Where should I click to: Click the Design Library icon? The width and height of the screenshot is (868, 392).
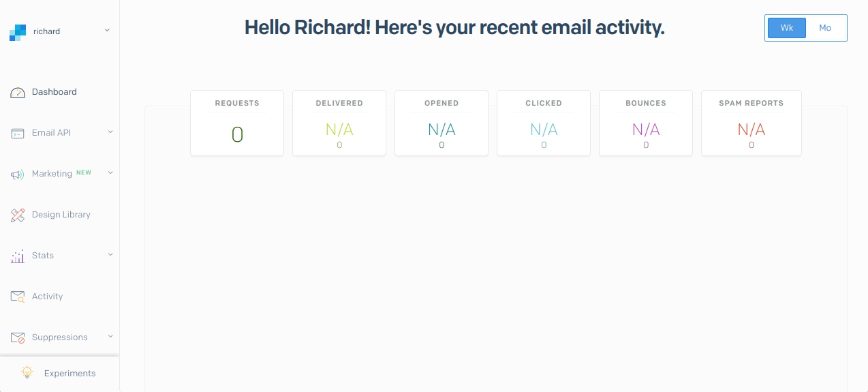[x=18, y=215]
